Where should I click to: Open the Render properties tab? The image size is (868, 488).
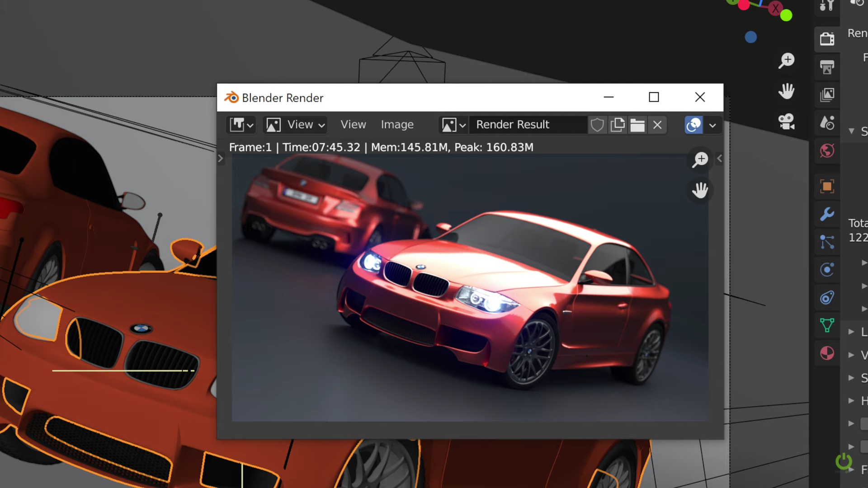[827, 39]
